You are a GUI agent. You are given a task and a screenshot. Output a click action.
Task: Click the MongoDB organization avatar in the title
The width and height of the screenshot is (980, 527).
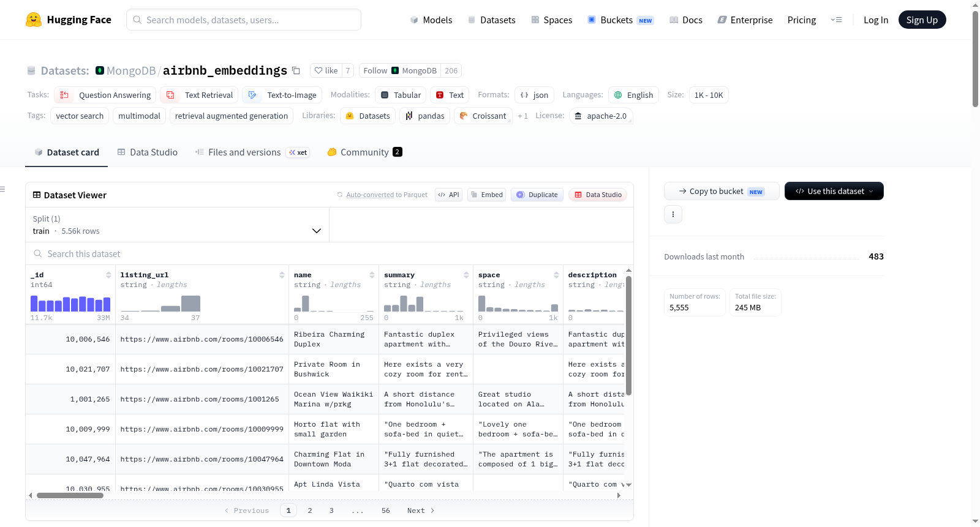tap(100, 70)
